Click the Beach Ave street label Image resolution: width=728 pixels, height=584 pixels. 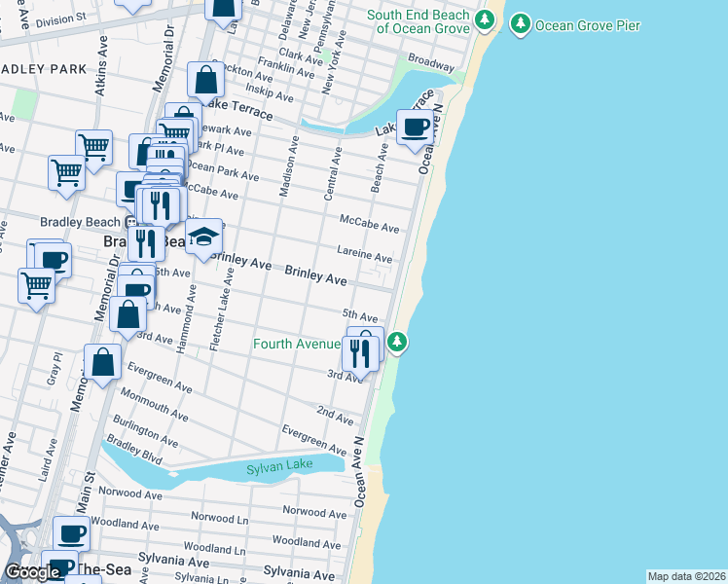pyautogui.click(x=380, y=168)
